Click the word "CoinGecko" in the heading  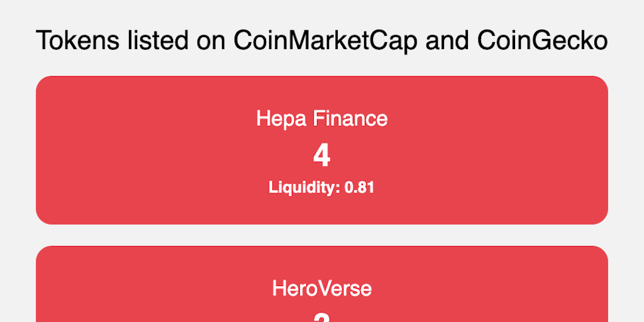point(542,42)
